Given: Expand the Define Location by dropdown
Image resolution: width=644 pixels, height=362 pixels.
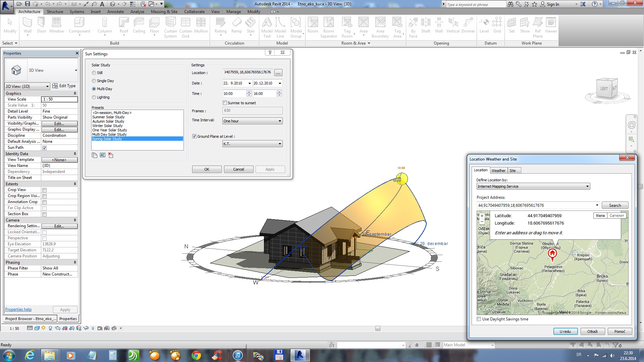Looking at the screenshot, I should [x=533, y=186].
